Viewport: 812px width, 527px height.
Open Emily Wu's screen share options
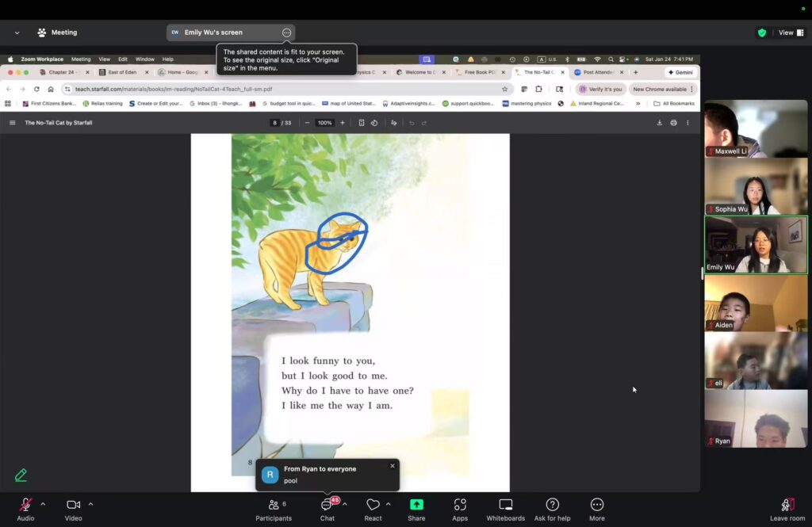(x=286, y=32)
